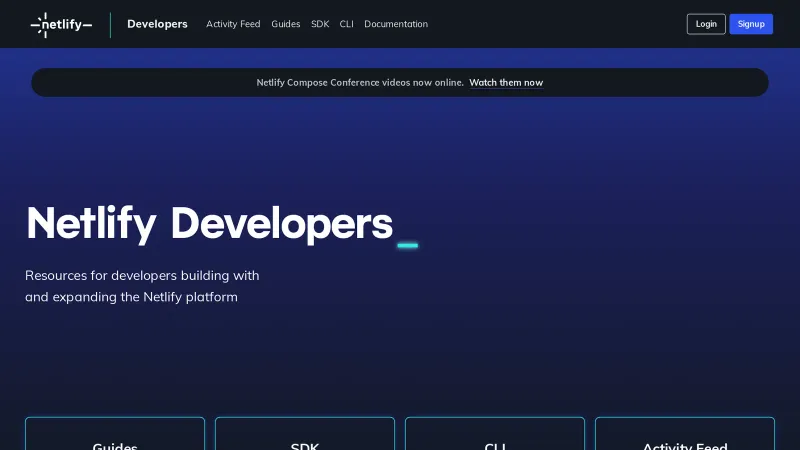Follow the "Watch them now" link
This screenshot has width=800, height=450.
point(506,83)
